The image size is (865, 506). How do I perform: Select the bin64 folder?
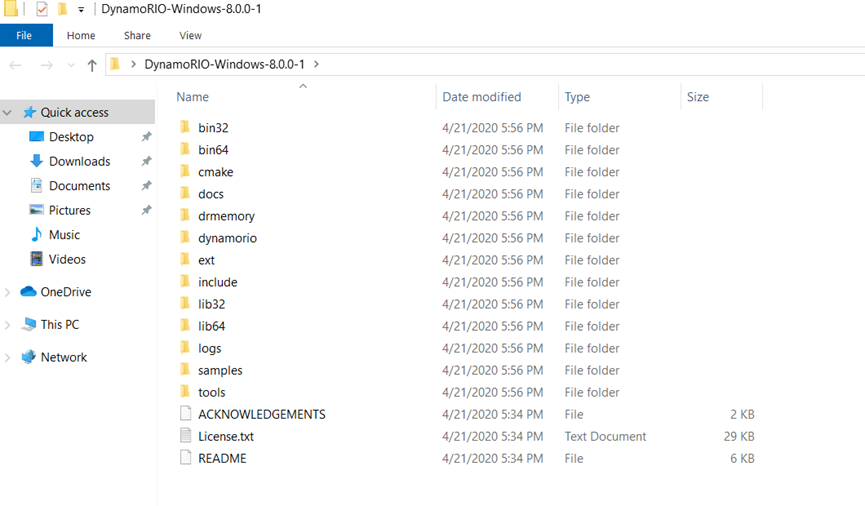tap(213, 150)
